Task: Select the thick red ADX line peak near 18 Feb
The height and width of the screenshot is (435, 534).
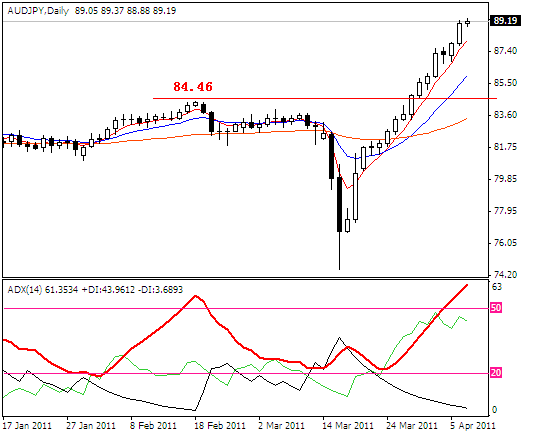Action: (195, 296)
